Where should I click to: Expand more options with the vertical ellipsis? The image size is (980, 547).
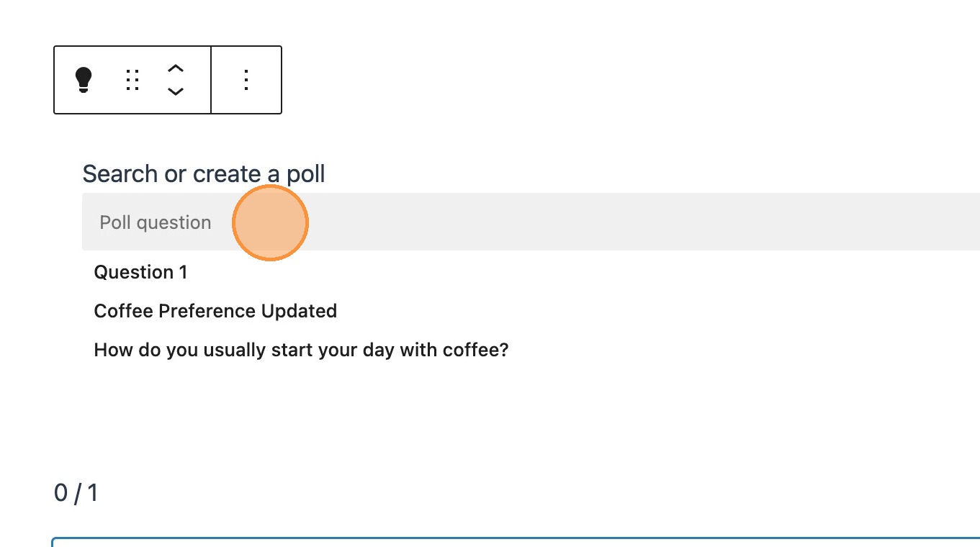(246, 80)
